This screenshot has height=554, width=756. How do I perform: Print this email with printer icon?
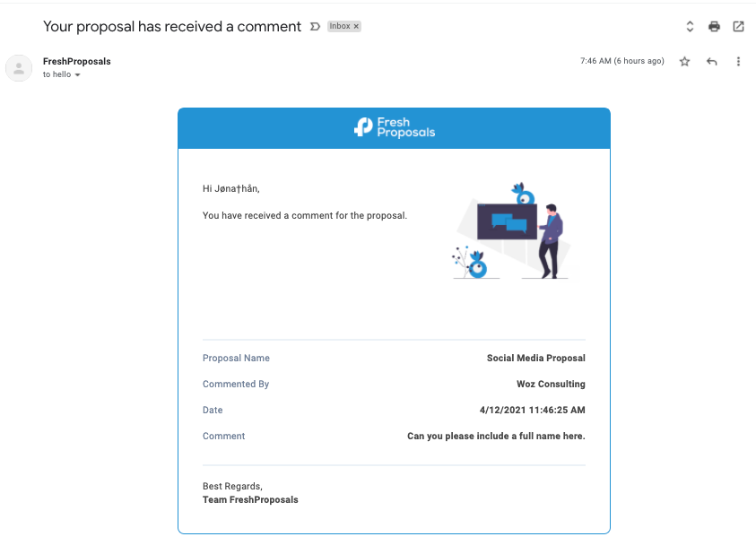tap(714, 27)
